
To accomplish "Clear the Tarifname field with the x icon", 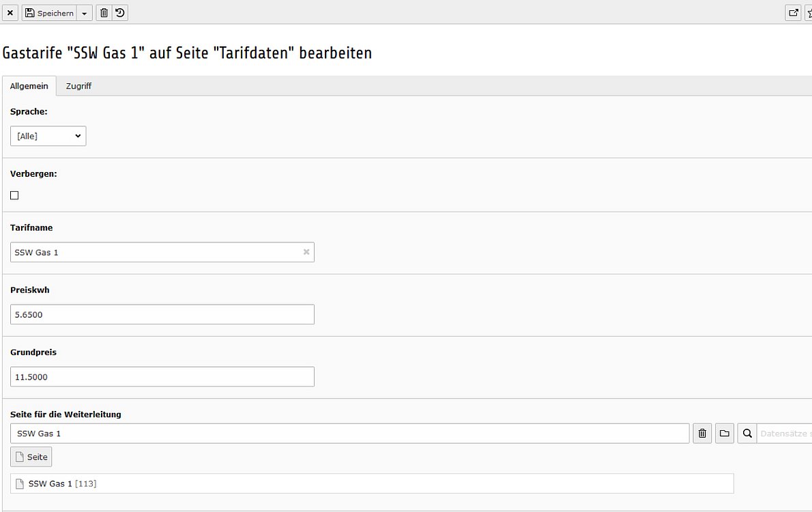I will click(x=306, y=252).
